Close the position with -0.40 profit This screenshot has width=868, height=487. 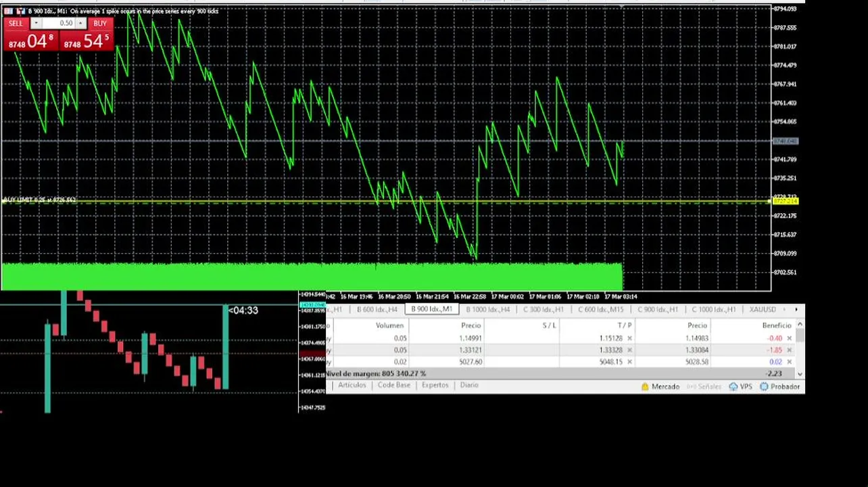pos(789,338)
